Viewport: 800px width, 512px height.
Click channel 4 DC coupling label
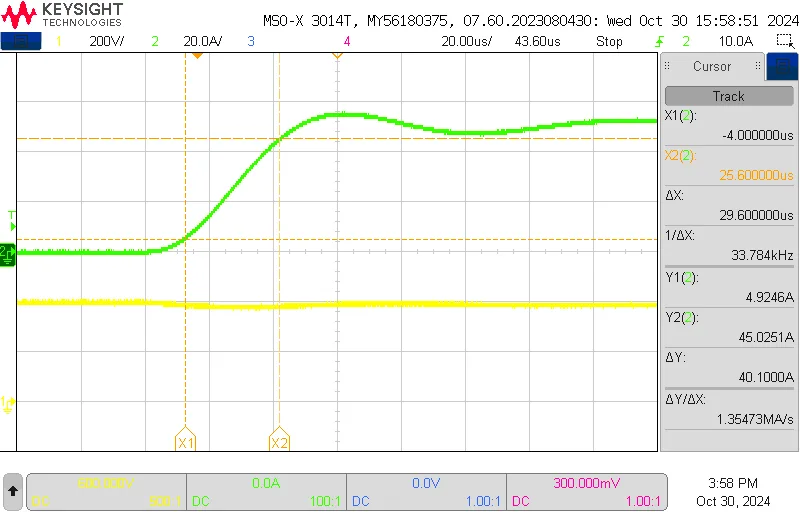pos(521,501)
